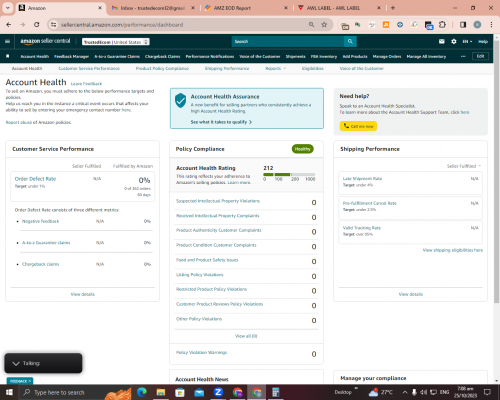Open the Windows notification center icon
This screenshot has width=500, height=400.
488,392
